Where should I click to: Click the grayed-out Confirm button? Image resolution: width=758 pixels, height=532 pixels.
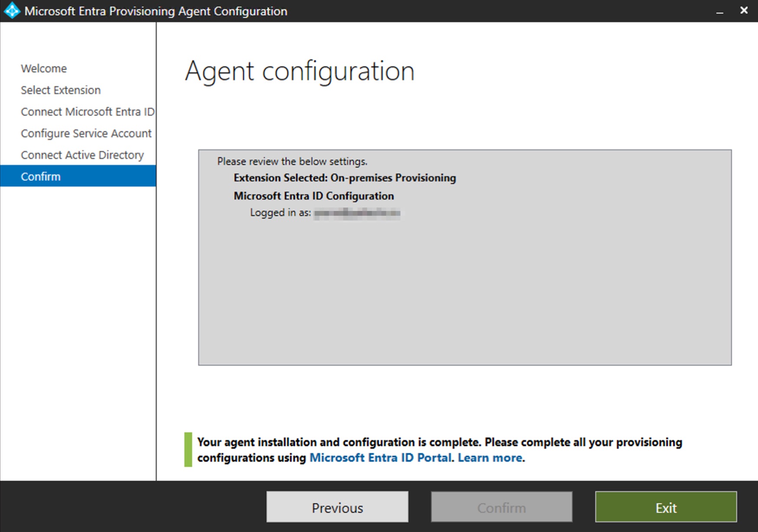click(501, 507)
